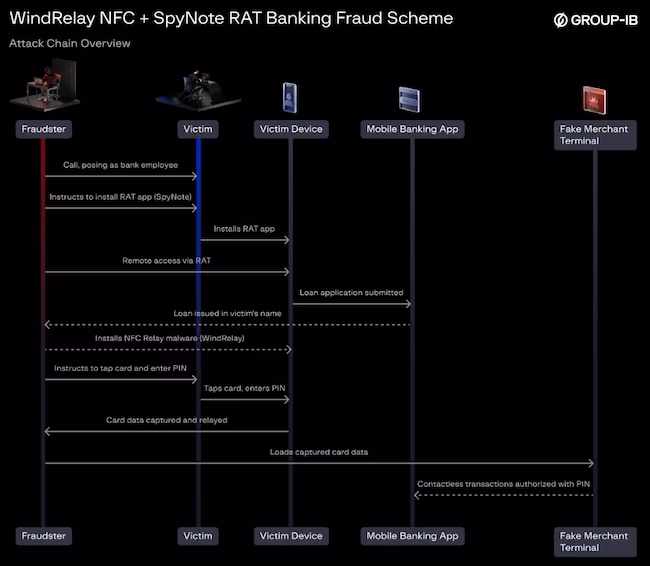Image resolution: width=650 pixels, height=566 pixels.
Task: Click 'Call, posing as bank employee' text
Action: pyautogui.click(x=121, y=165)
